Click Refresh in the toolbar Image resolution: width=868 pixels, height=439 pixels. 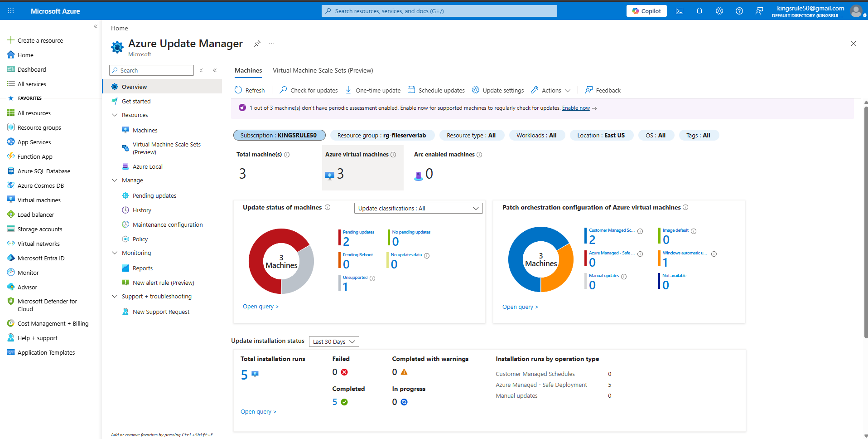[x=250, y=90]
